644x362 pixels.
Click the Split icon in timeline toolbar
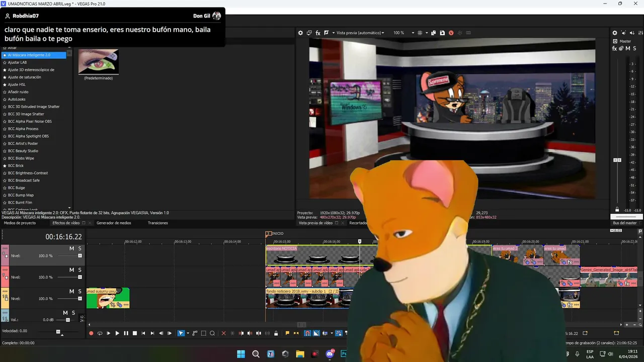click(x=259, y=333)
